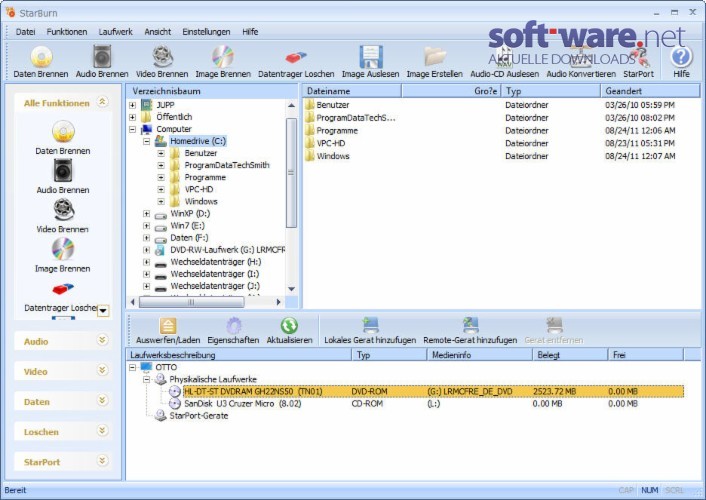Expand the StarPort sidebar section
706x500 pixels.
tap(103, 461)
